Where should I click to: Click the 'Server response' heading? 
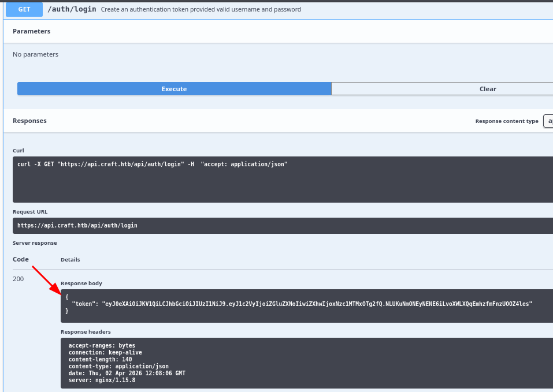[35, 243]
